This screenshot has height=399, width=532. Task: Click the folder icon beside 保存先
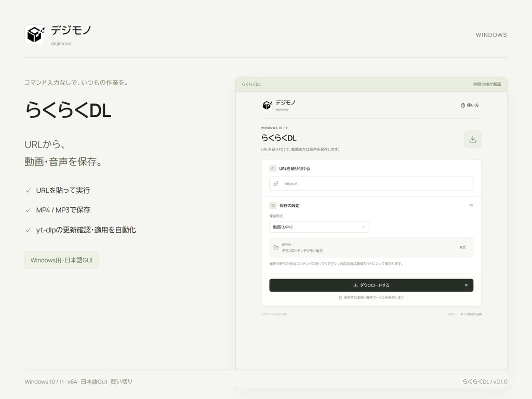coord(276,247)
